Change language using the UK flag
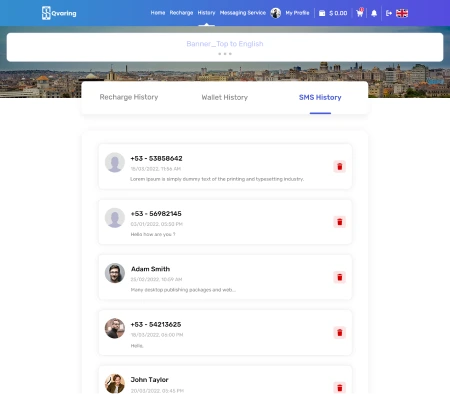450x394 pixels. [x=402, y=13]
